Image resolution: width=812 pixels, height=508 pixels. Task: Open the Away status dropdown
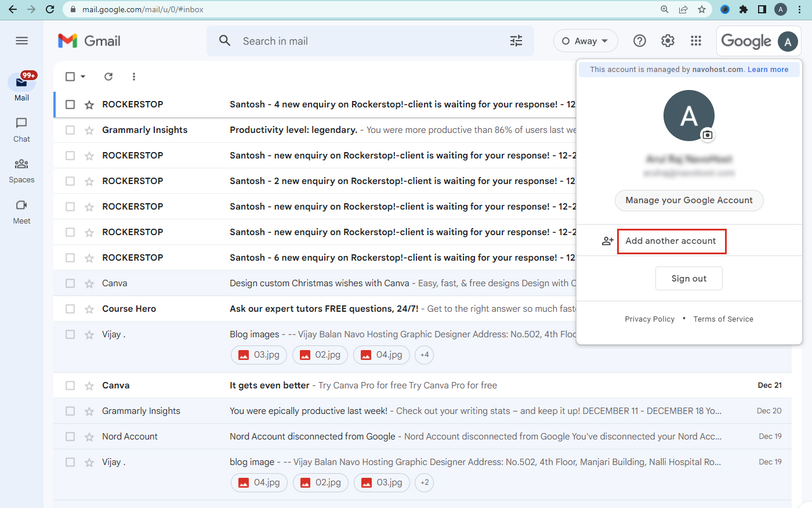[586, 41]
